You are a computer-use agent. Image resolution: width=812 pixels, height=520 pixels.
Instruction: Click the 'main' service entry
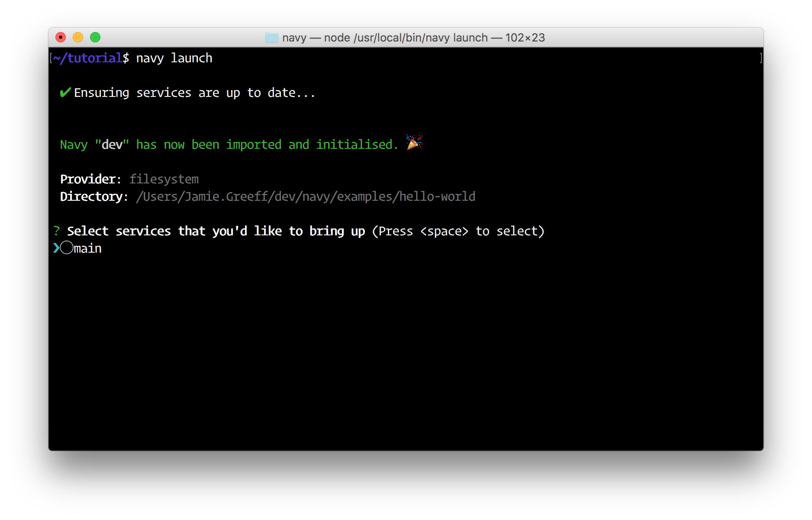[x=87, y=249]
